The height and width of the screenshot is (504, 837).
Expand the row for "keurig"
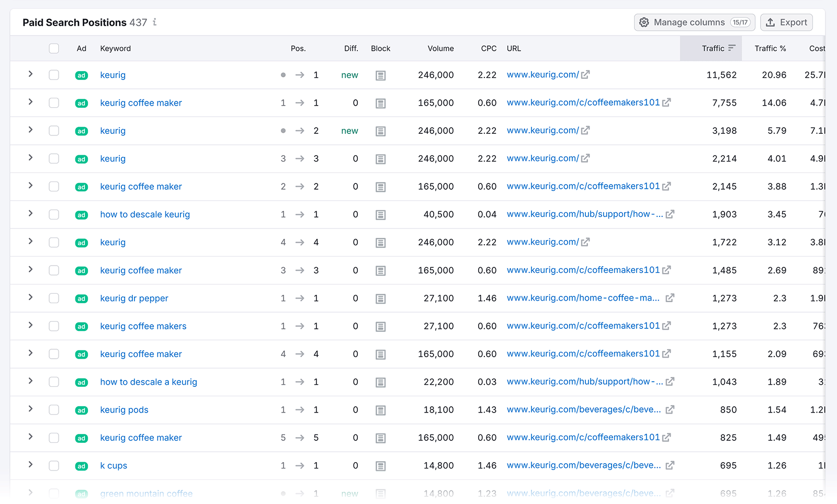[30, 75]
